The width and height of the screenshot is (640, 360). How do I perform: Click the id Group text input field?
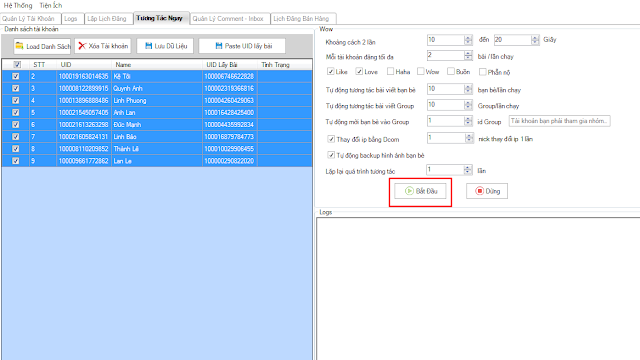pyautogui.click(x=560, y=121)
